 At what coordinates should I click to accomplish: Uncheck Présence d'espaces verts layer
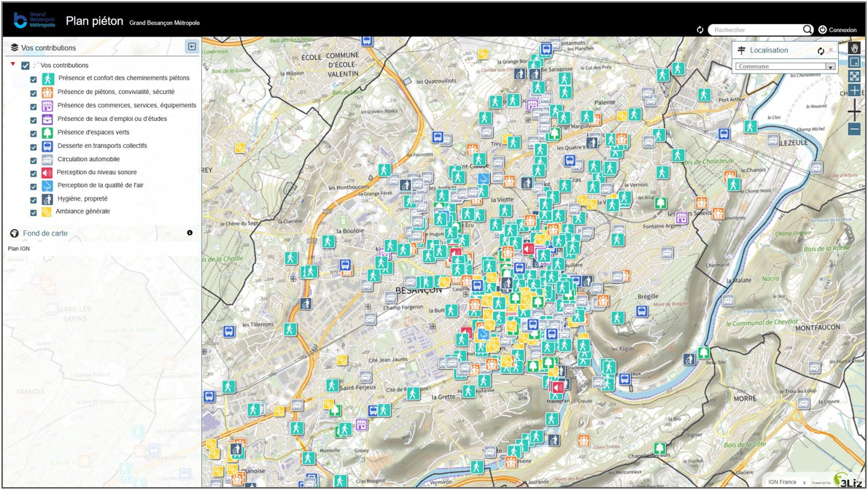click(x=34, y=133)
